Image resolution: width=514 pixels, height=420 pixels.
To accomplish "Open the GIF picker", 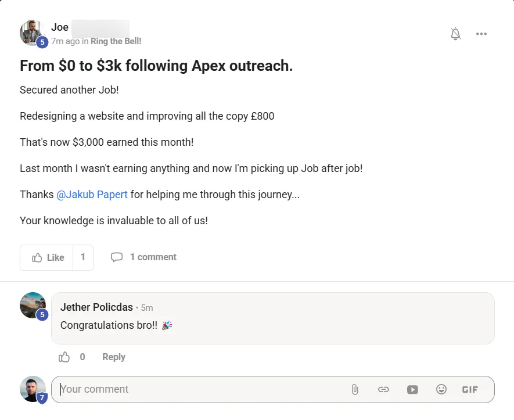I will coord(470,389).
